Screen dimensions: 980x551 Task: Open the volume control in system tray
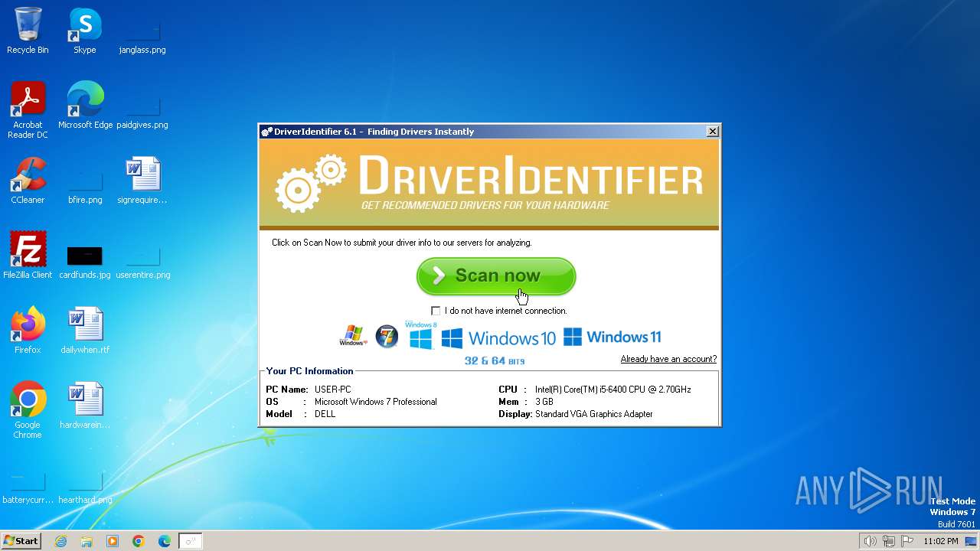[x=870, y=541]
